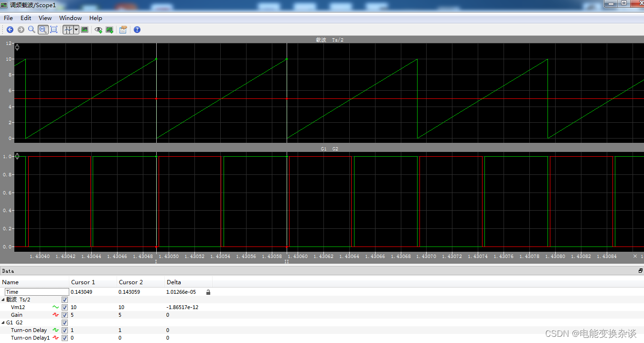Open the Help menu

tap(96, 18)
